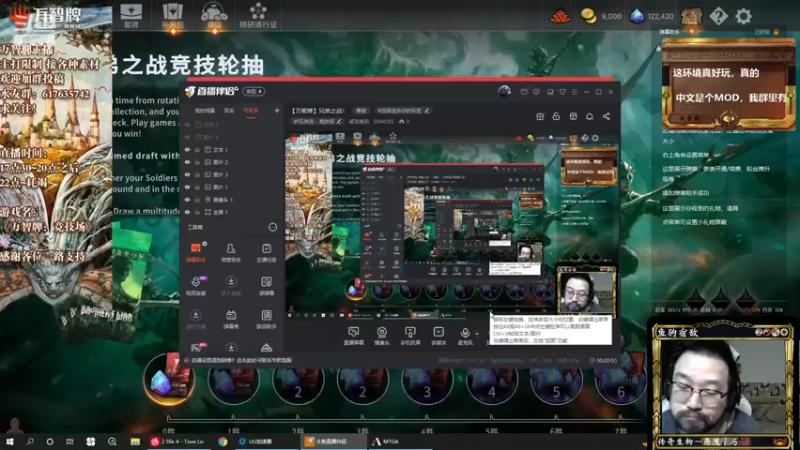Click the 鱼驹宿敌 webcam card overlay
Screen dimensions: 800x450
[722, 385]
